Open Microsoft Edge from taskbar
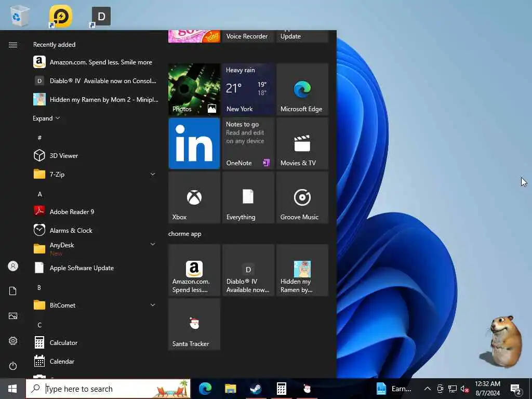532x399 pixels. [x=205, y=389]
